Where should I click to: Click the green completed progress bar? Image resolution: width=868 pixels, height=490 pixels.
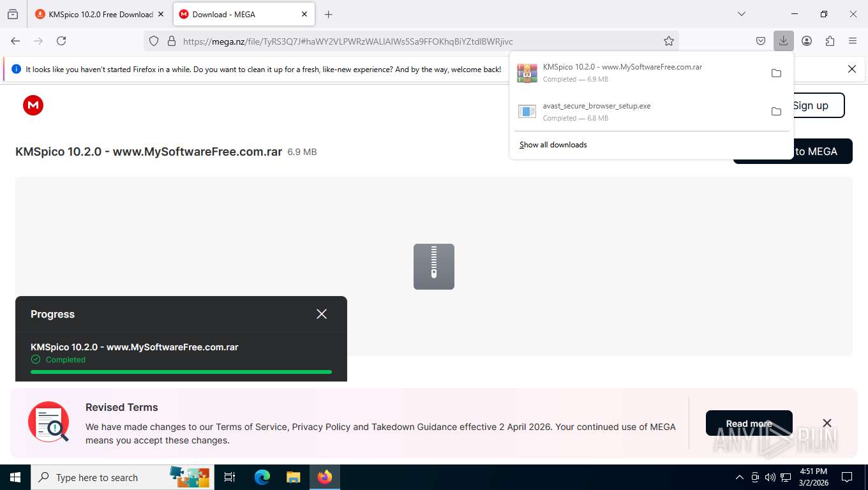tap(181, 371)
